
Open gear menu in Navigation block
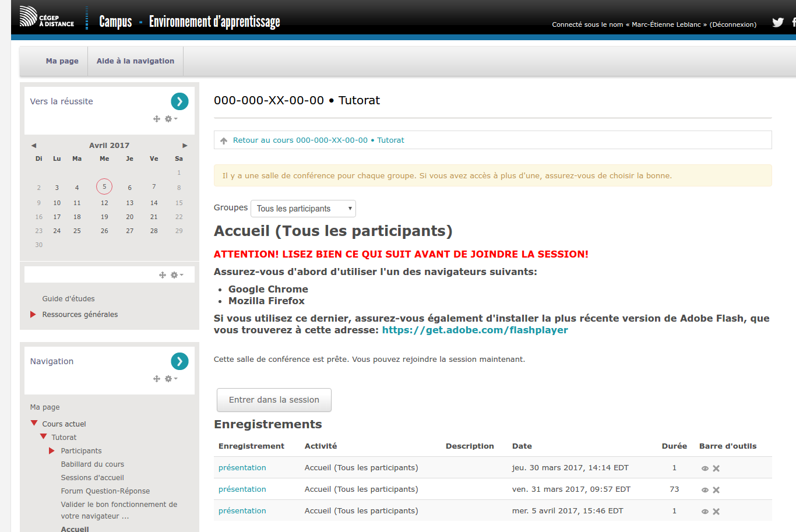pos(170,379)
